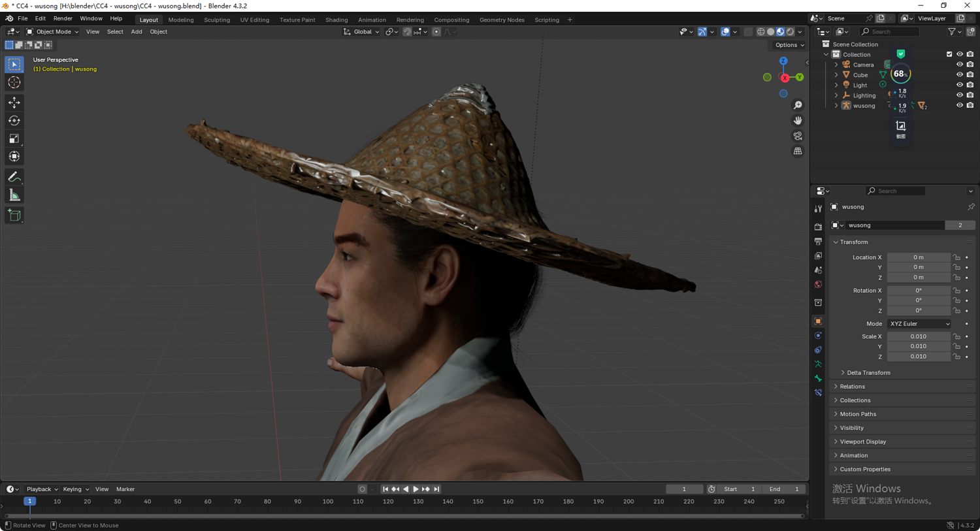This screenshot has height=531, width=980.
Task: Pick the Annotate pencil tool
Action: click(x=14, y=177)
